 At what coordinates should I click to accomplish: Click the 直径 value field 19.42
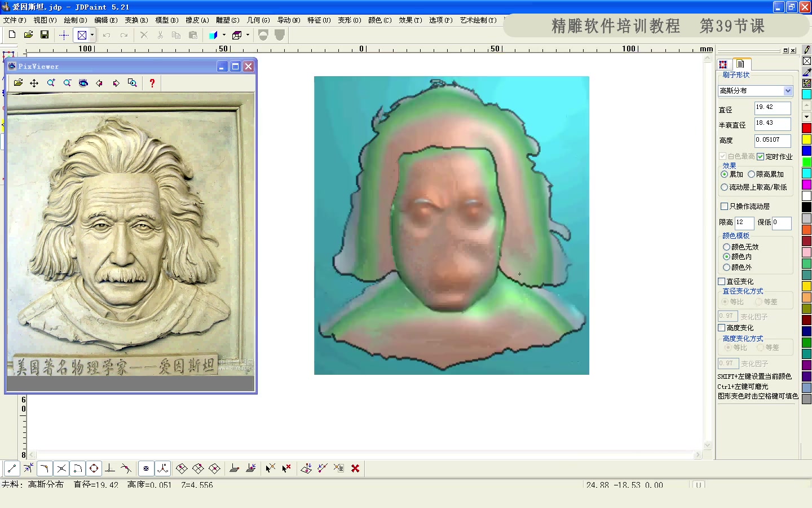(773, 108)
